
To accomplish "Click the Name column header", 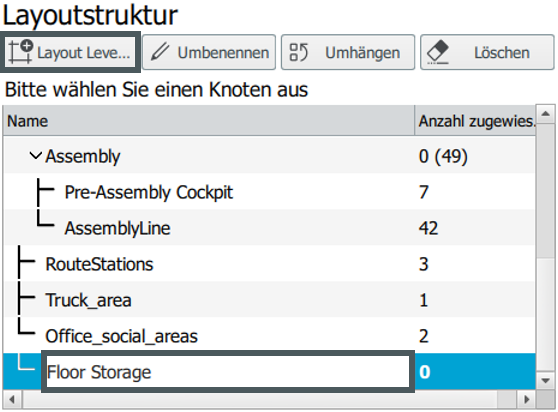I will [209, 121].
